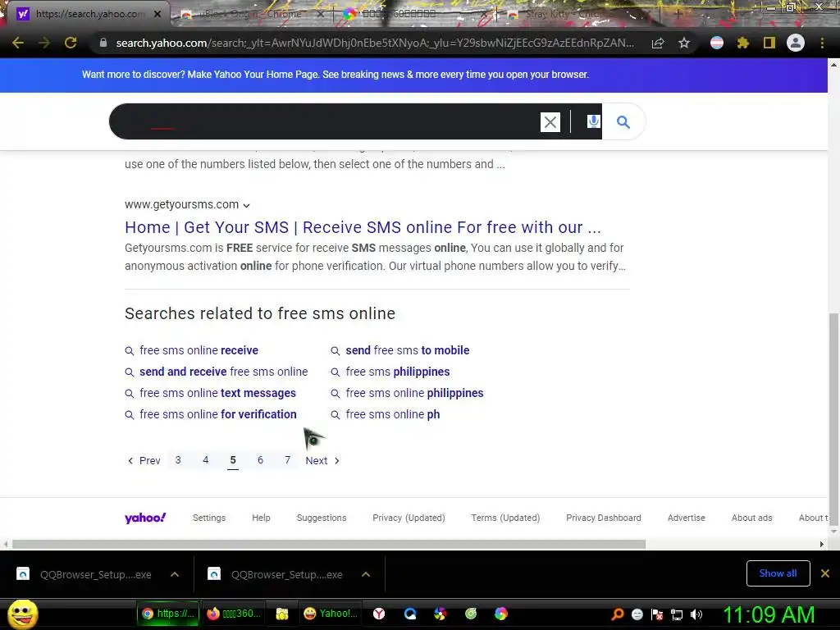Switch to Firefox taskbar window

(x=235, y=614)
